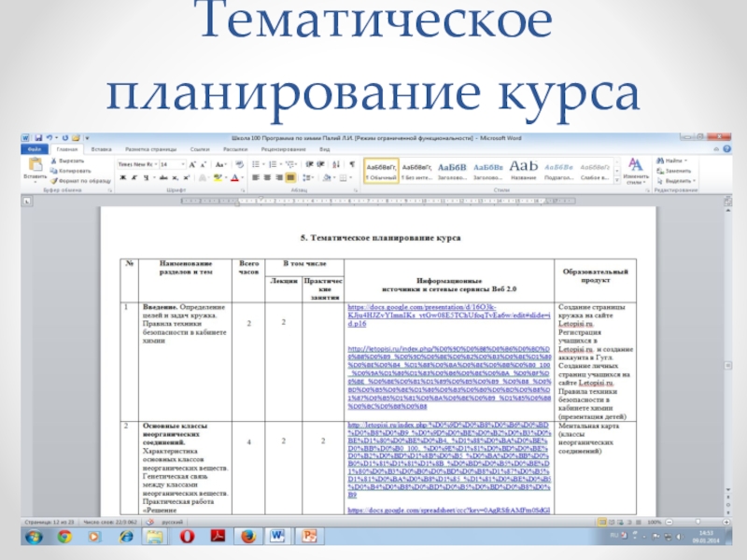Click the Save icon in the quick access toolbar

tap(38, 138)
